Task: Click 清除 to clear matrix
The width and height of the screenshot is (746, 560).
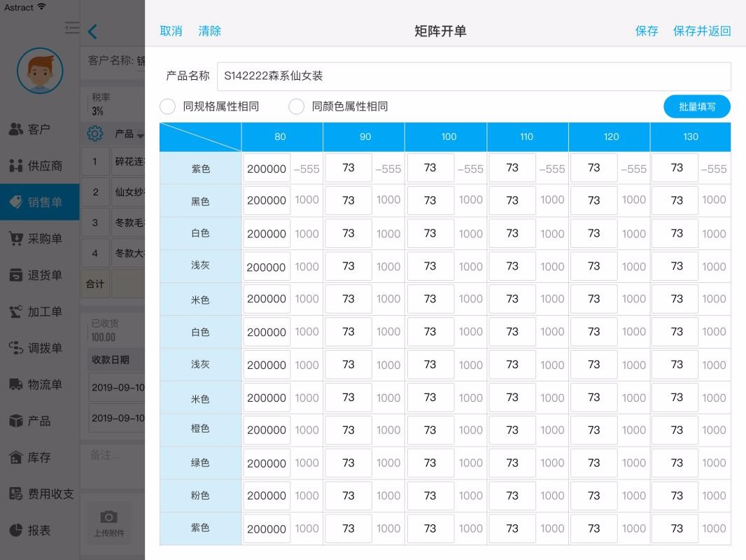Action: [210, 31]
